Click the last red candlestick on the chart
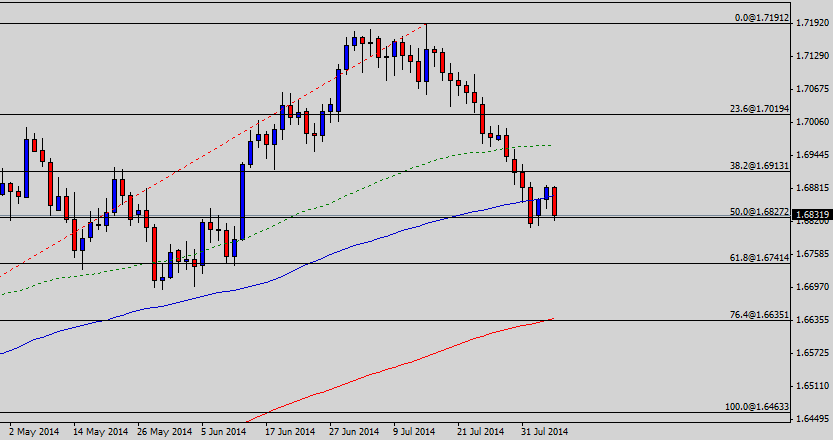Screen dimensions: 833x440 tap(554, 201)
